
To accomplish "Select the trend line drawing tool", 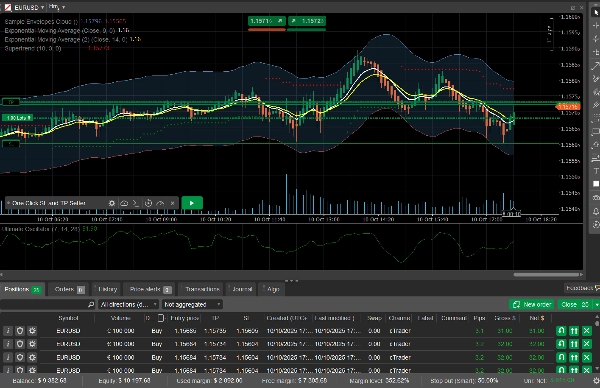I will (595, 66).
